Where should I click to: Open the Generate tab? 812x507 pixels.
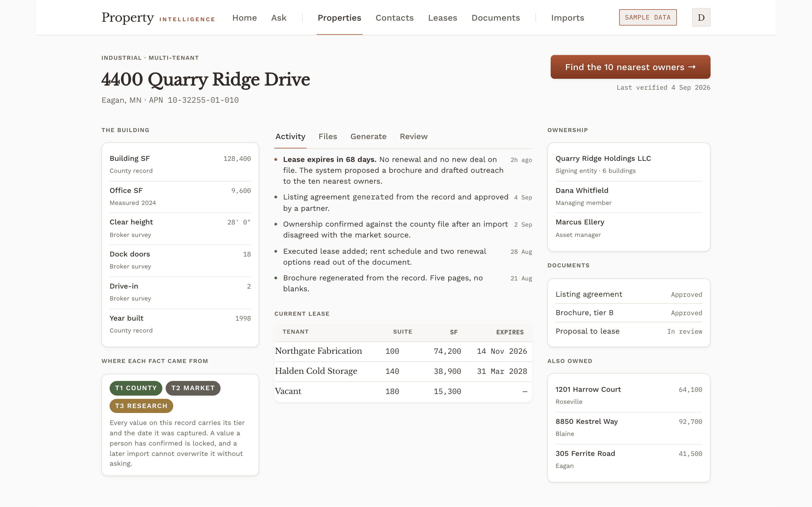tap(368, 136)
